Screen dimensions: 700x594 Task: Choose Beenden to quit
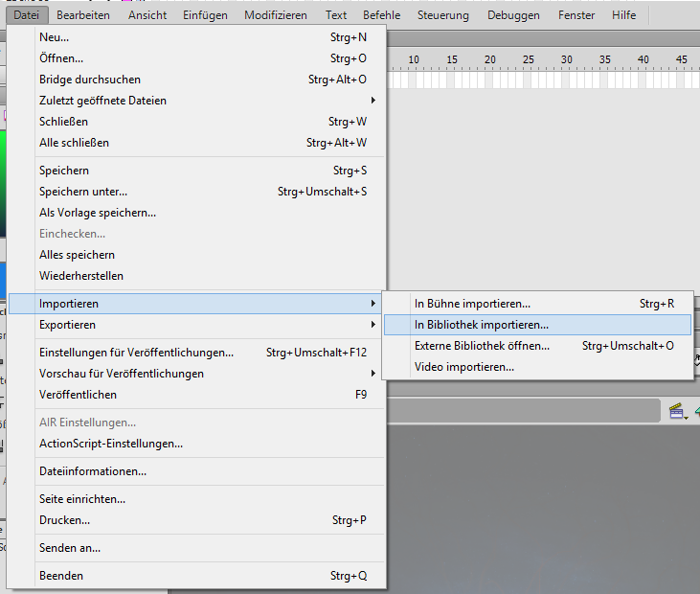(x=196, y=575)
